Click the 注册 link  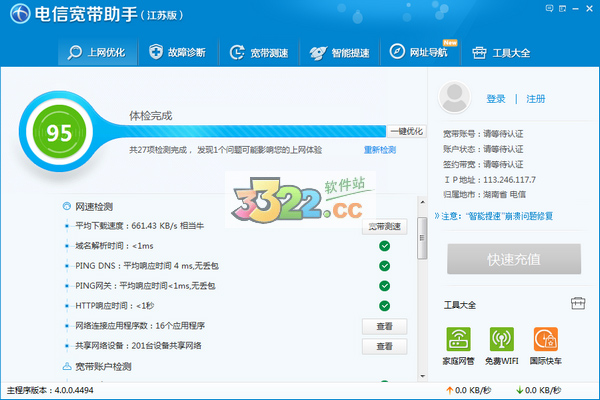click(535, 99)
